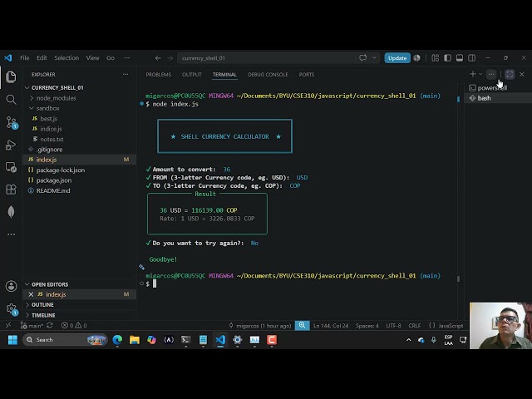The width and height of the screenshot is (532, 399).
Task: Toggle the secondary side bar
Action: [471, 58]
